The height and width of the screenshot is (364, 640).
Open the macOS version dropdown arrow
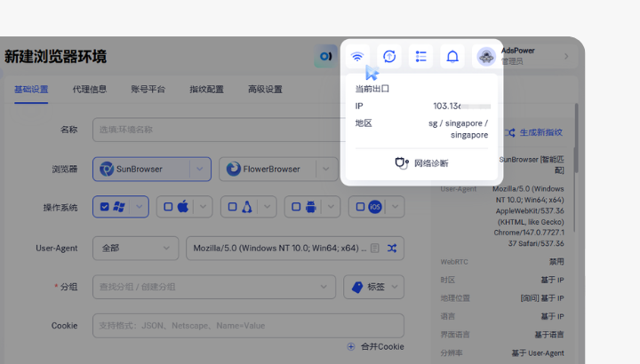(x=203, y=207)
